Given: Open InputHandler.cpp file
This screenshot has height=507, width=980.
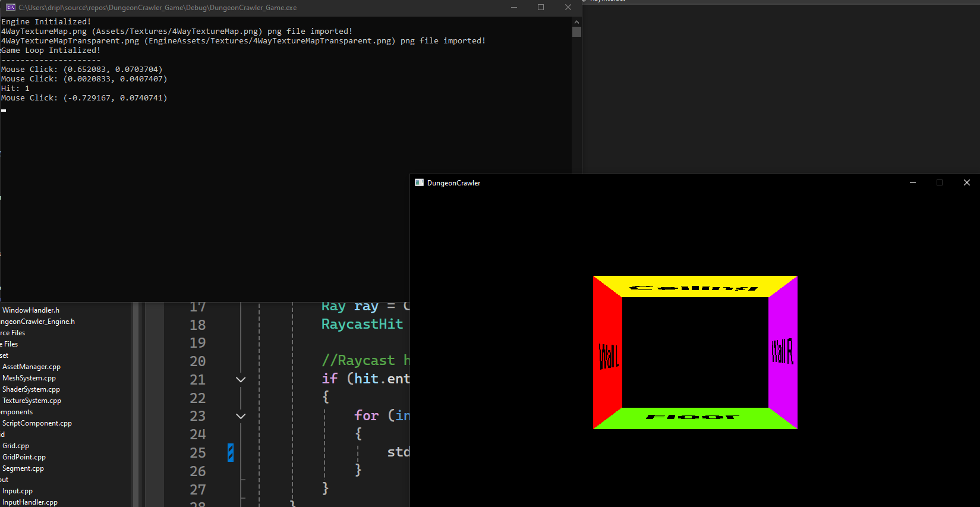Looking at the screenshot, I should [x=30, y=502].
